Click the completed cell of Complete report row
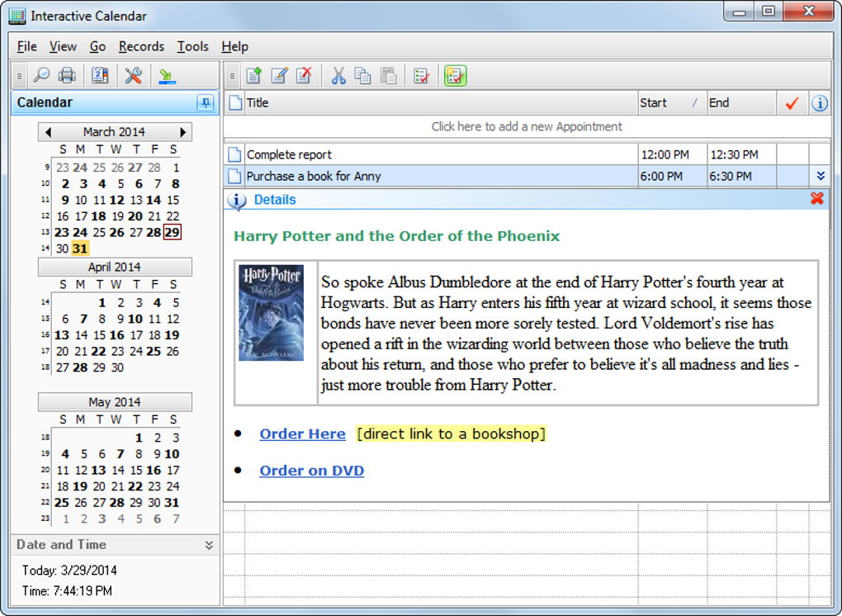Image resolution: width=842 pixels, height=616 pixels. pos(792,154)
